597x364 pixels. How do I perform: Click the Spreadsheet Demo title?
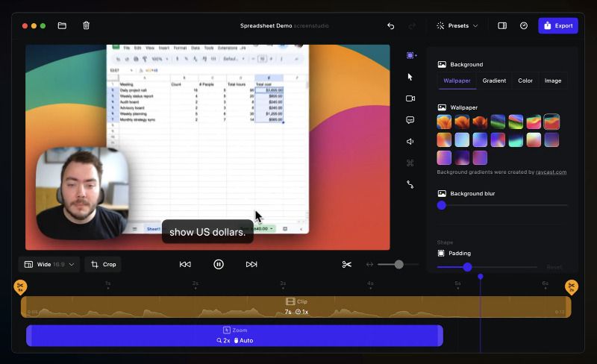pyautogui.click(x=266, y=25)
